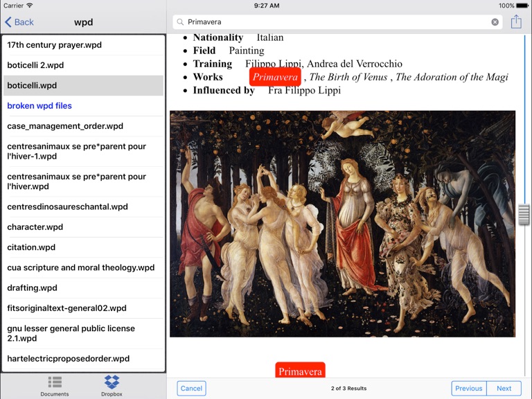The image size is (532, 399).
Task: Switch to the Dropbox tab
Action: pos(112,386)
